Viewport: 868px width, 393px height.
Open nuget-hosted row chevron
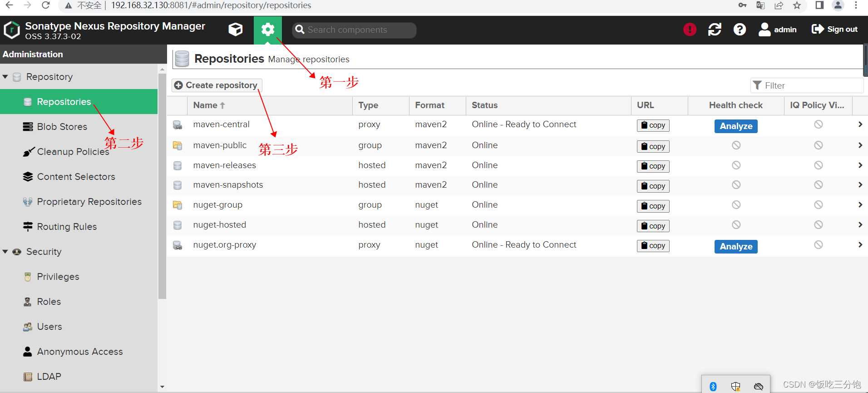860,225
